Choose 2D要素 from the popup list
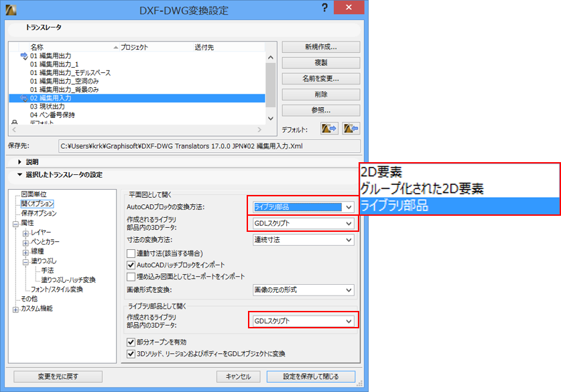The image size is (561, 392). point(460,172)
